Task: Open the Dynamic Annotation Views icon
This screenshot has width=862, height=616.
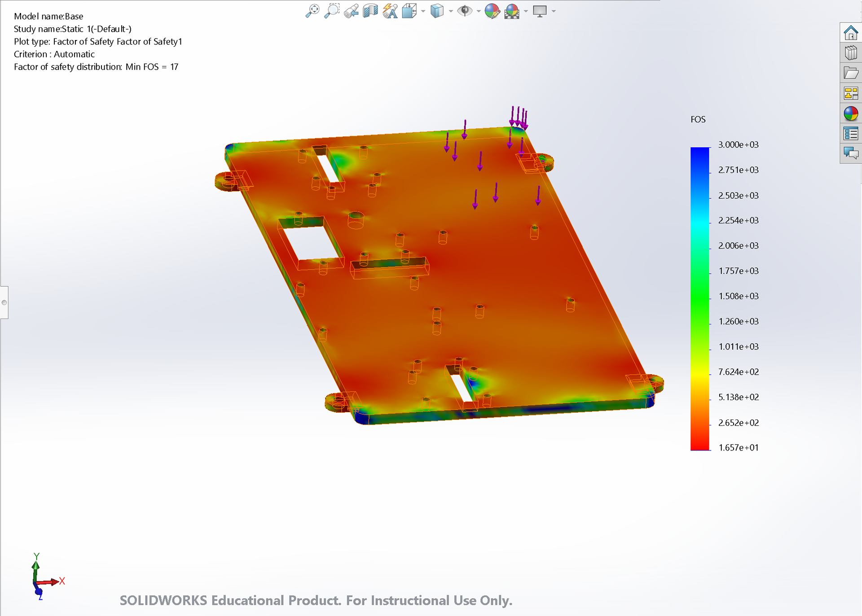Action: [390, 11]
